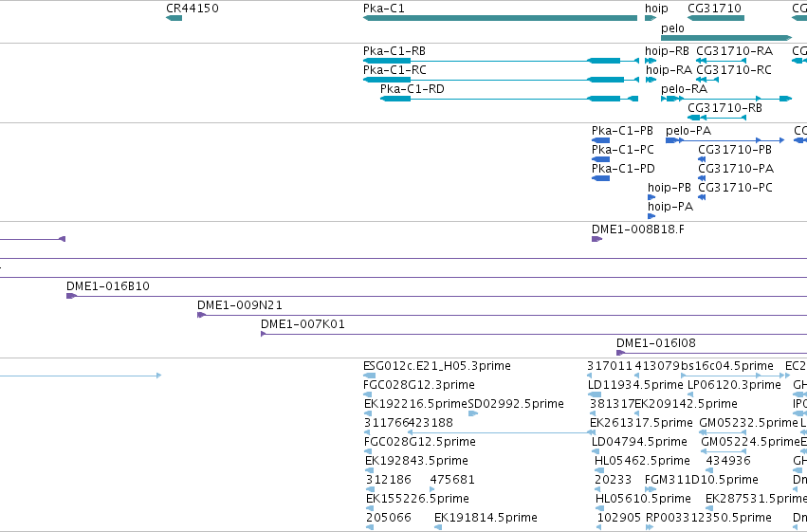The image size is (807, 532).
Task: Select the 102905 EST feature
Action: coord(599,528)
